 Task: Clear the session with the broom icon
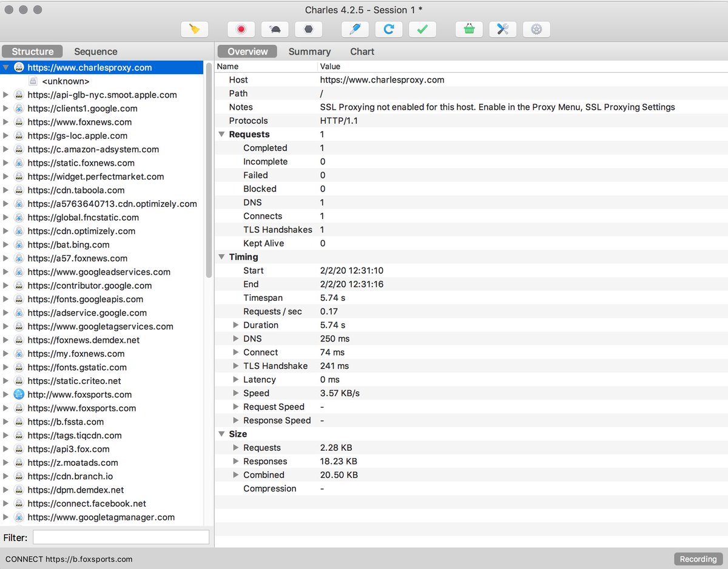click(195, 29)
